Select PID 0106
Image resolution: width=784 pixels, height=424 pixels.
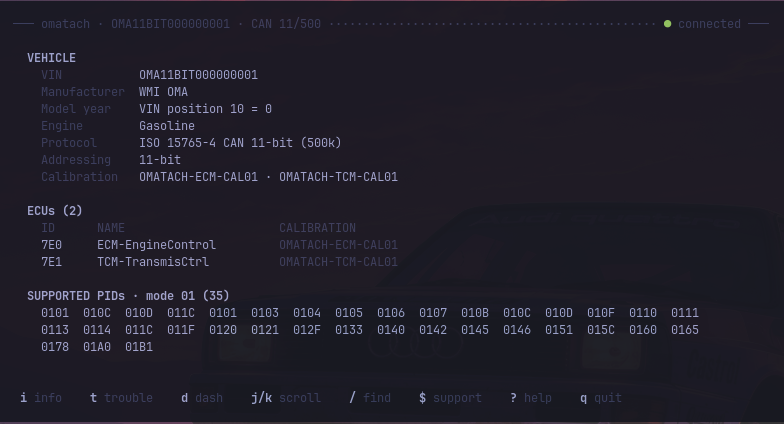(x=391, y=313)
